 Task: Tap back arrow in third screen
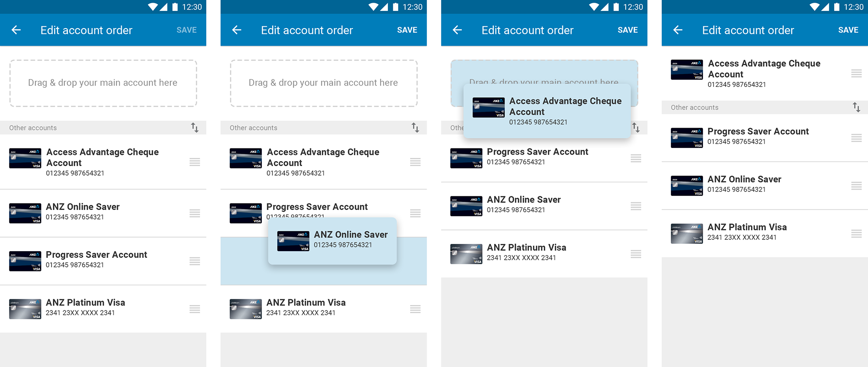458,30
